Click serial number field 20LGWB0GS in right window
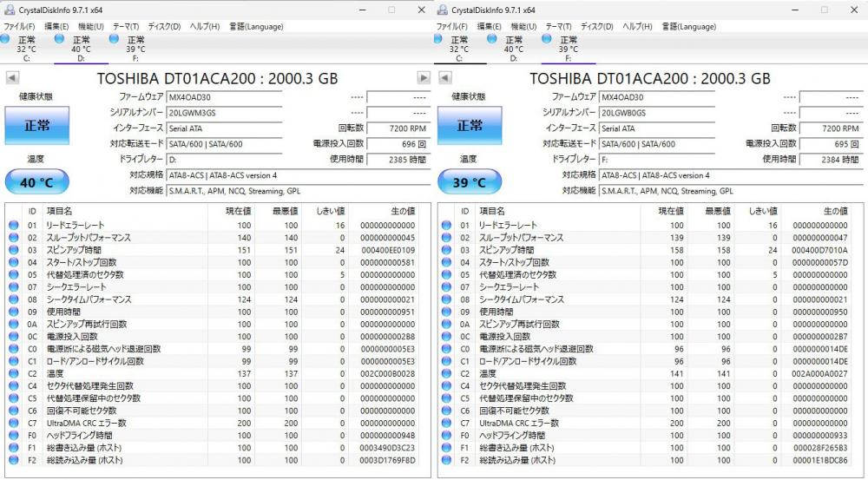 coord(657,113)
